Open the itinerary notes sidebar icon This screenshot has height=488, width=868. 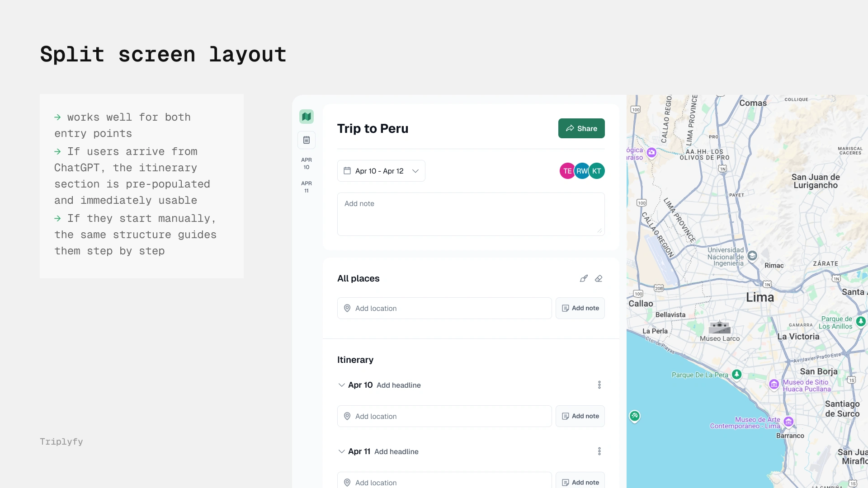307,140
